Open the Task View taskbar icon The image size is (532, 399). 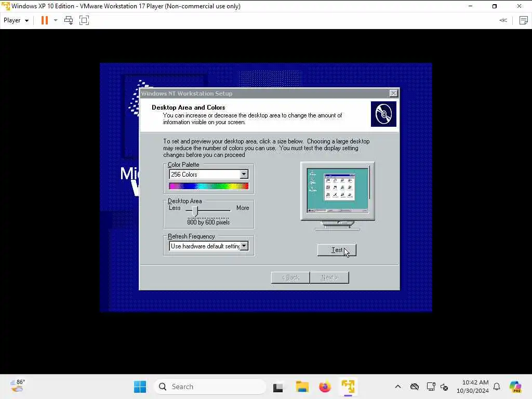[278, 387]
